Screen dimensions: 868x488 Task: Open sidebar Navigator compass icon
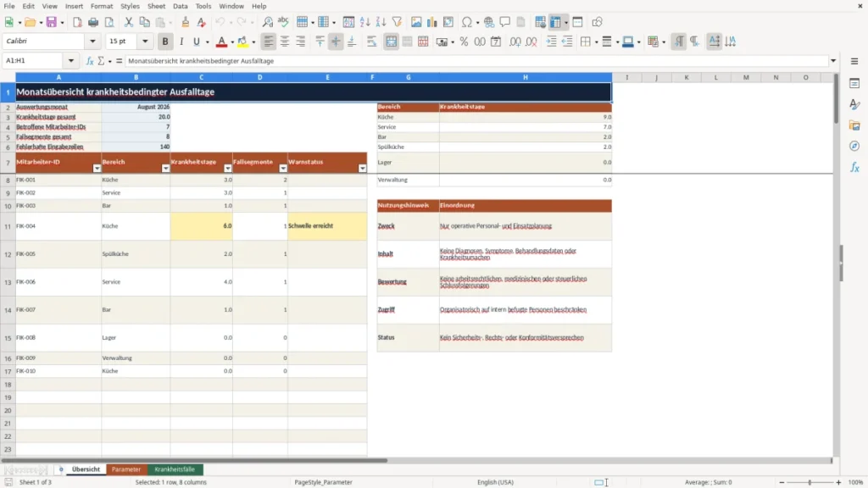point(854,146)
